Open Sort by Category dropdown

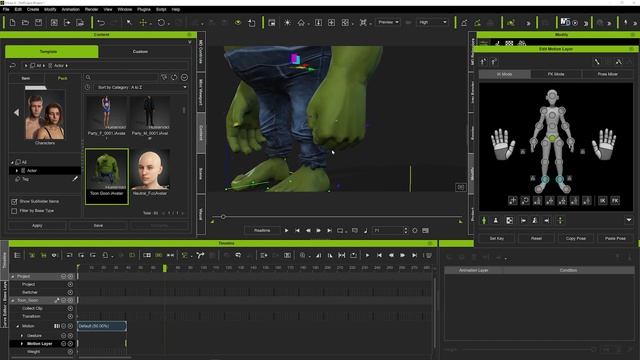141,87
